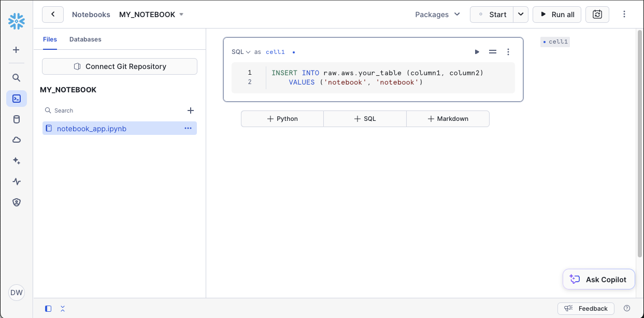Screen dimensions: 644x318
Task: Run cell1 with the play icon
Action: coord(477,52)
